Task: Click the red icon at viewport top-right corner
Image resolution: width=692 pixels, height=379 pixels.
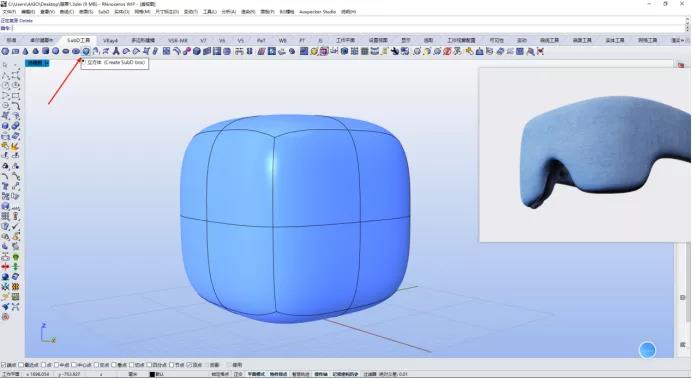Action: click(681, 65)
